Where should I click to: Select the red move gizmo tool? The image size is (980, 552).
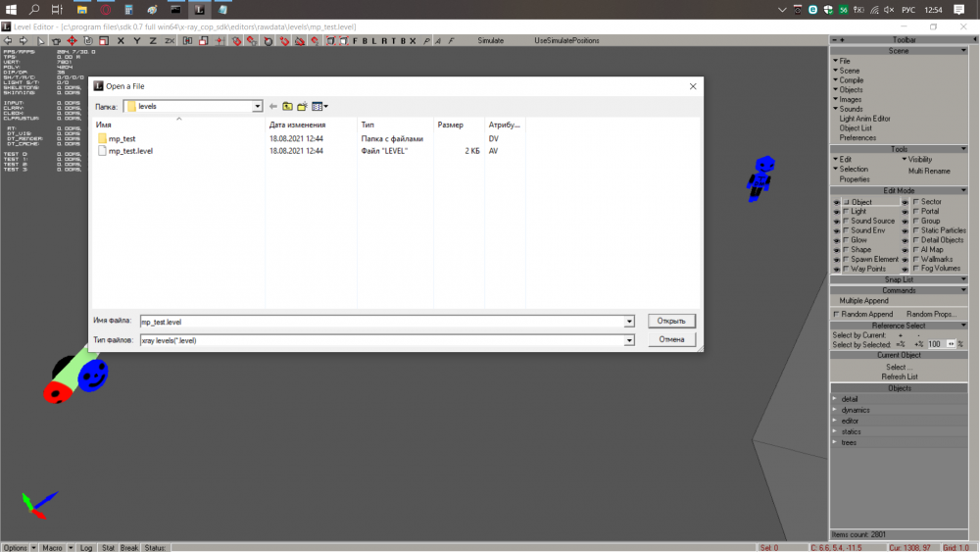(x=72, y=41)
